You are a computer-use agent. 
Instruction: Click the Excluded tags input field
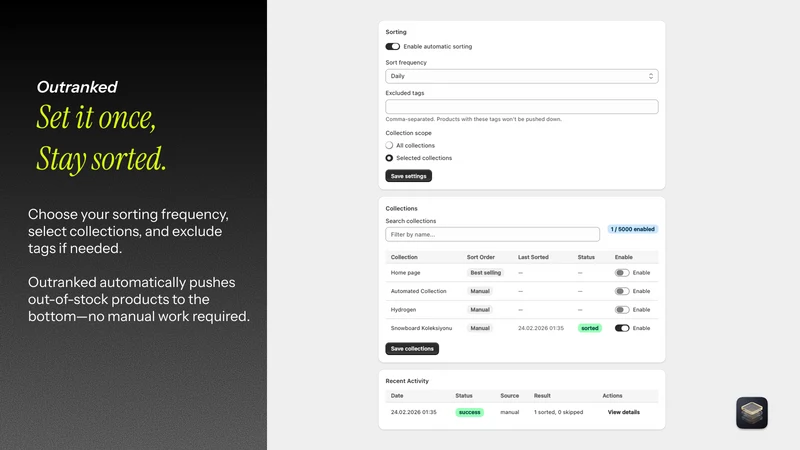tap(521, 107)
